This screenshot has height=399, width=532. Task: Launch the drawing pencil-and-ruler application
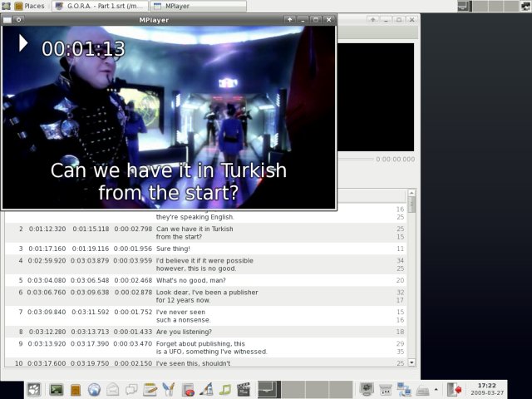[206, 390]
